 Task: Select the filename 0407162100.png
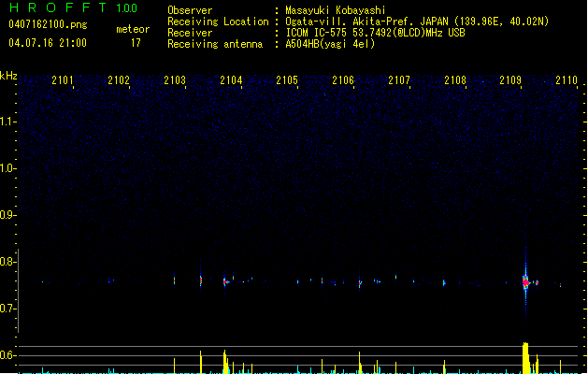tap(48, 24)
